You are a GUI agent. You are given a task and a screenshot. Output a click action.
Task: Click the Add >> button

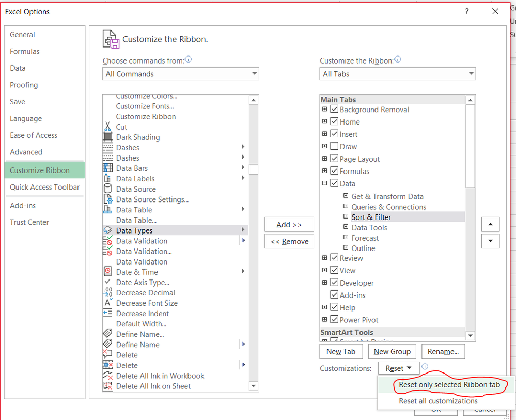(289, 225)
